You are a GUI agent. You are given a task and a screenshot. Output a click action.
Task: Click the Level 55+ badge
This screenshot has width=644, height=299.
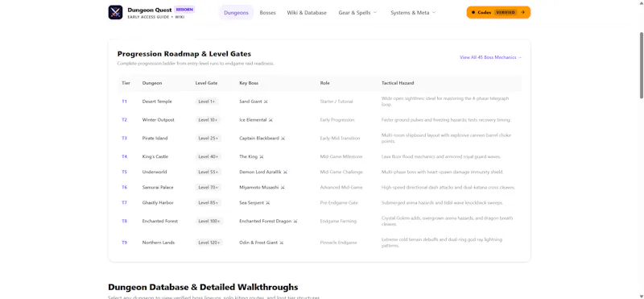pyautogui.click(x=208, y=172)
